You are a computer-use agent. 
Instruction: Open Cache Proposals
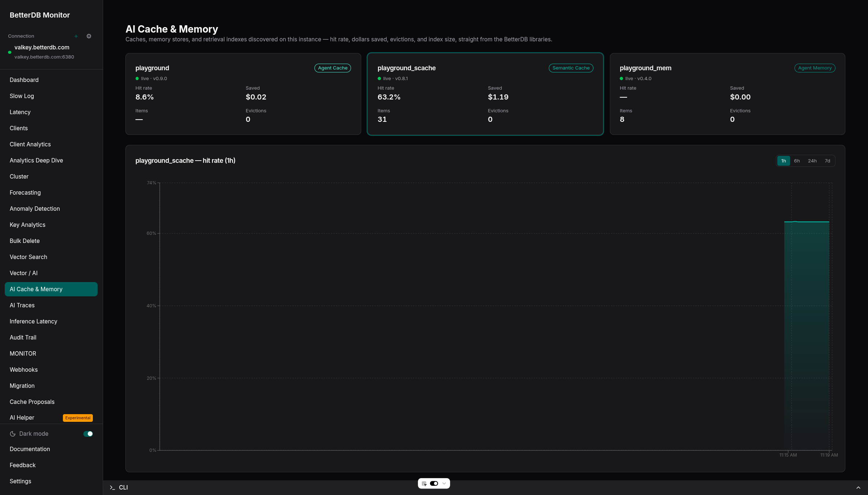[51, 402]
